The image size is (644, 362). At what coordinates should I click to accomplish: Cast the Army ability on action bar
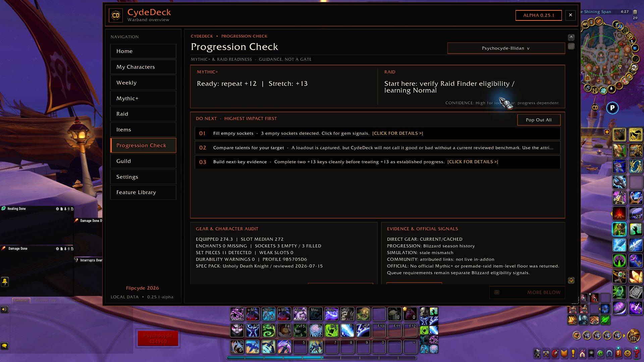click(300, 314)
